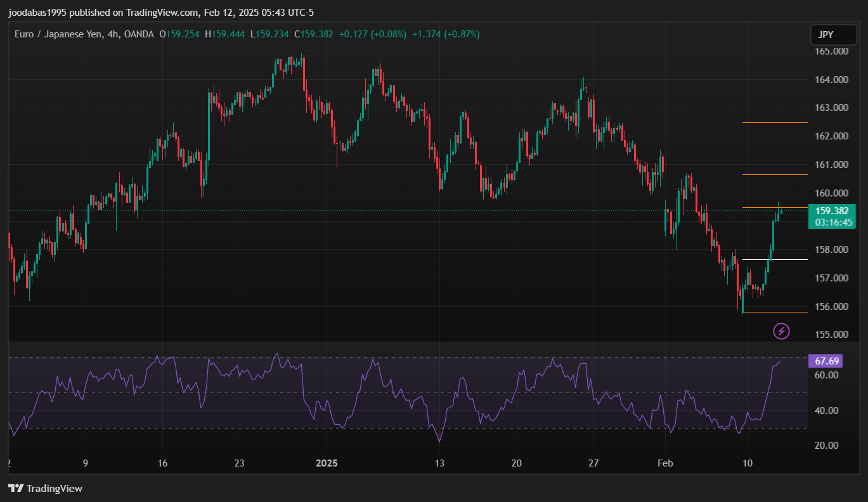Click the 165.000 price axis label
868x502 pixels.
pyautogui.click(x=831, y=51)
